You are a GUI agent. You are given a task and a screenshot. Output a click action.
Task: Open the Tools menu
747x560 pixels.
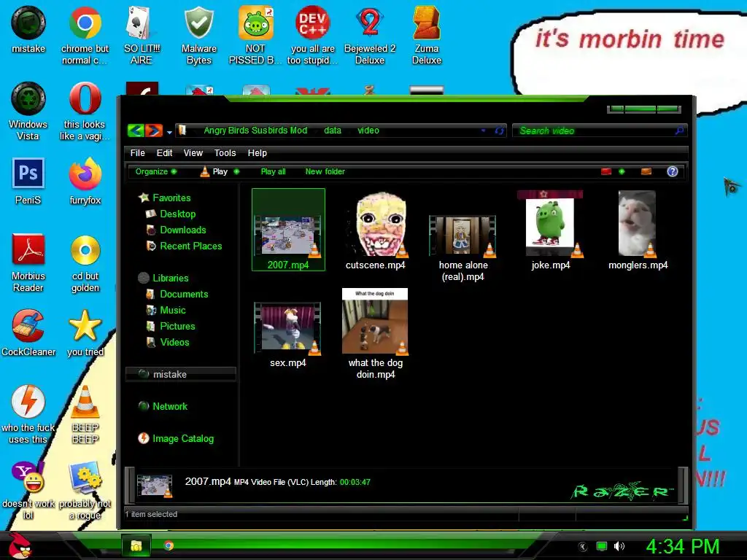[225, 153]
